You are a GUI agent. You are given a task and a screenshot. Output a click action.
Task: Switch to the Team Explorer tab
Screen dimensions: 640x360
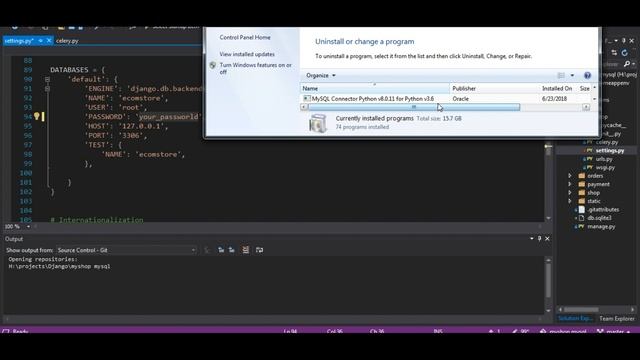pos(617,318)
